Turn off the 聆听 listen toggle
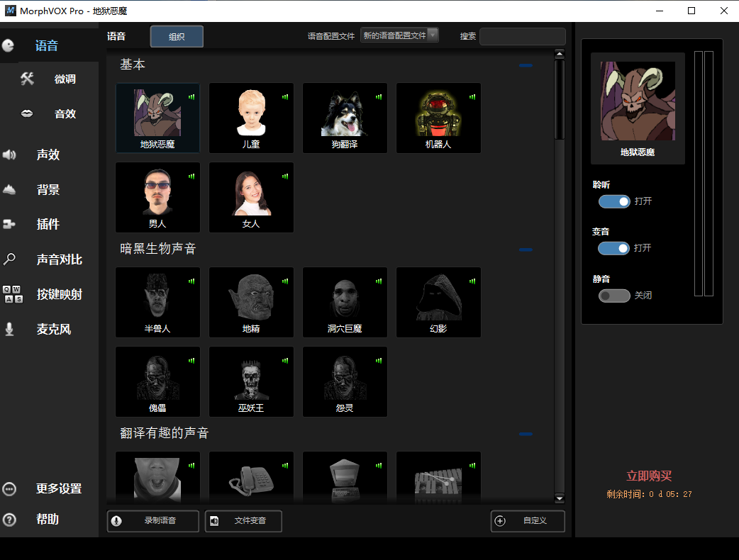This screenshot has height=560, width=739. [613, 201]
